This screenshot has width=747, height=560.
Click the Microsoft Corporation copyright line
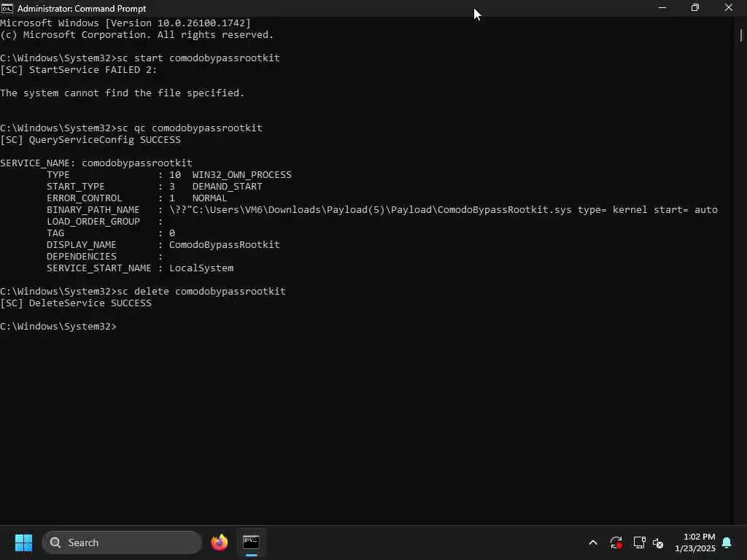click(x=136, y=35)
